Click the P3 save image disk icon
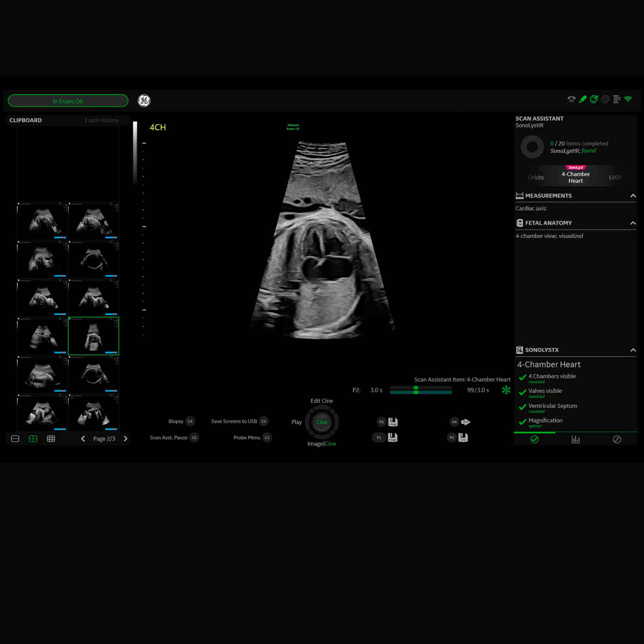Viewport: 644px width, 644px height. 393,422
